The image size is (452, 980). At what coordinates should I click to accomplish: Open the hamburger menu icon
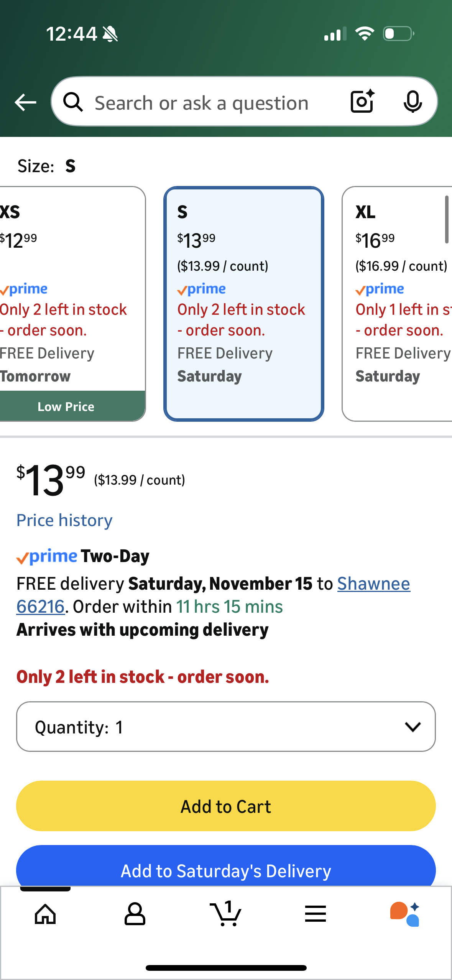316,914
